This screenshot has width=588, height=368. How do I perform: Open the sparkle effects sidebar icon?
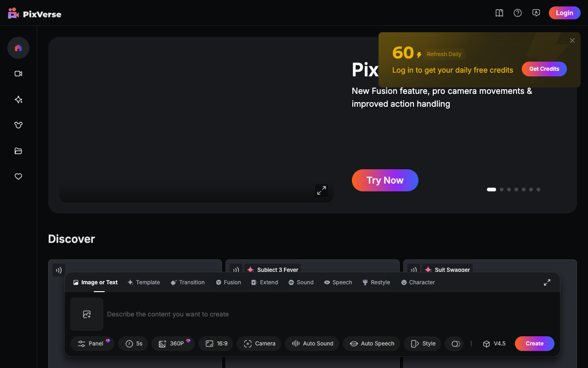point(18,99)
